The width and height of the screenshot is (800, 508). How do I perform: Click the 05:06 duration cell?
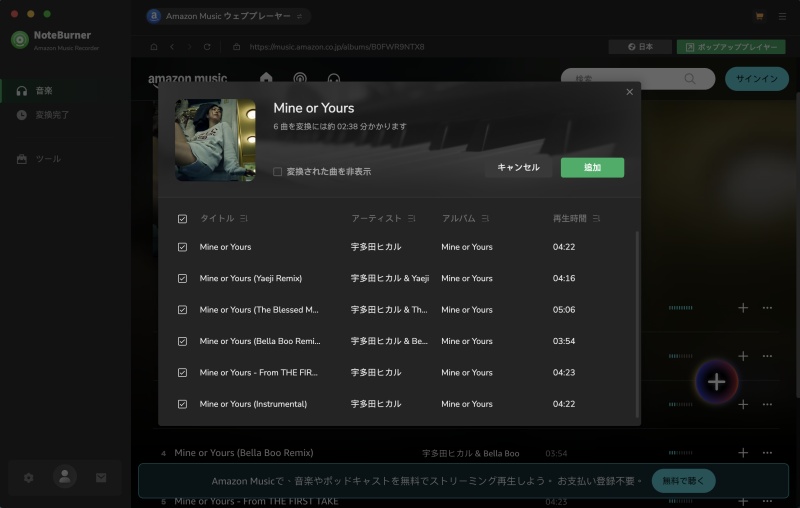[564, 310]
